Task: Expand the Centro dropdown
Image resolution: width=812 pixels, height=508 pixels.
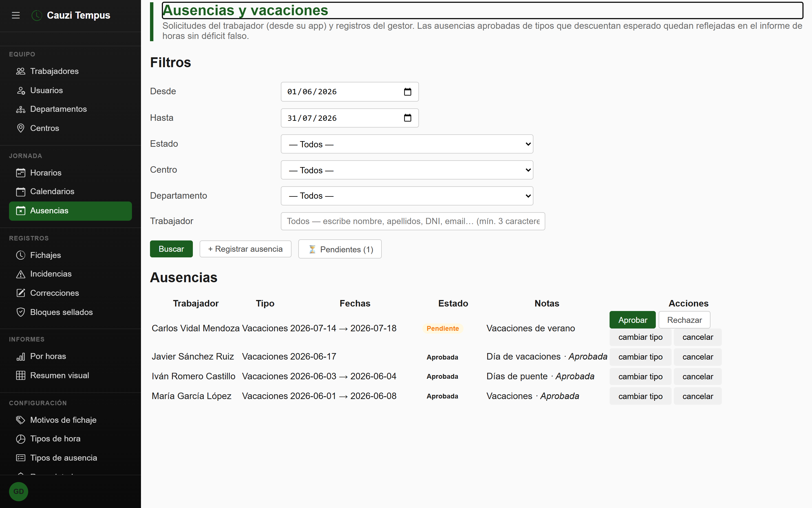Action: [x=407, y=170]
